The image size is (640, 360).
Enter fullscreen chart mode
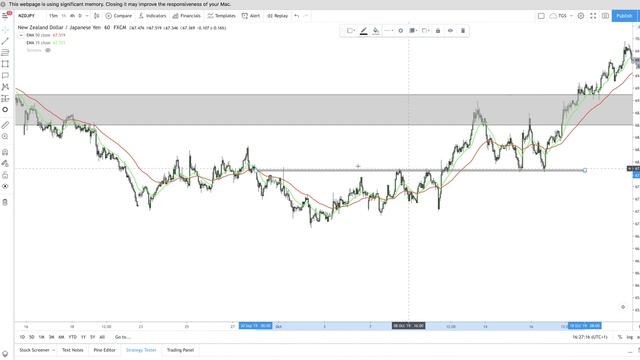coord(593,16)
